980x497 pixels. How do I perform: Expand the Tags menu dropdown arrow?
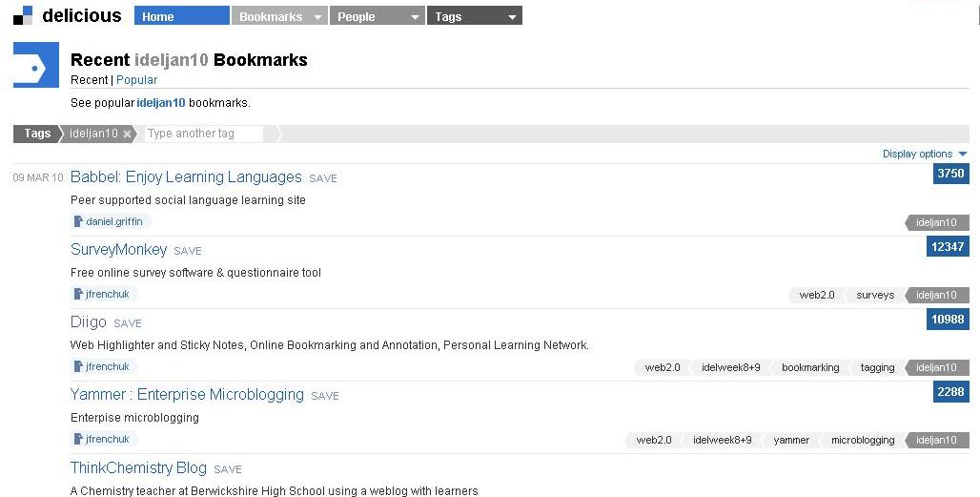click(512, 17)
